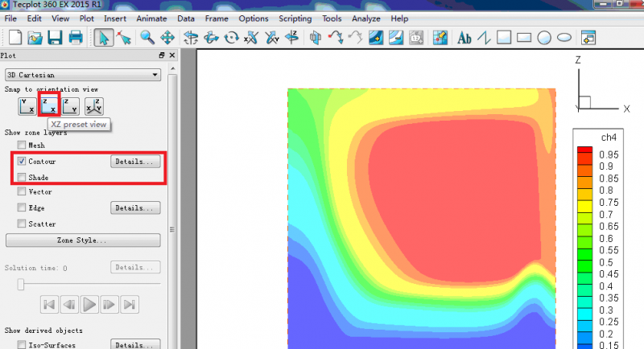Select the ellipse drawing tool
This screenshot has width=644, height=349.
(564, 38)
